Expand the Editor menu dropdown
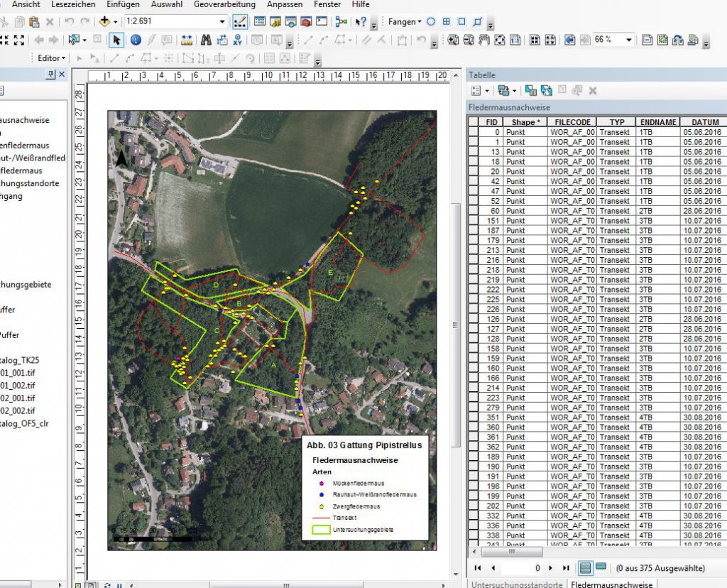Image resolution: width=727 pixels, height=588 pixels. tap(51, 58)
